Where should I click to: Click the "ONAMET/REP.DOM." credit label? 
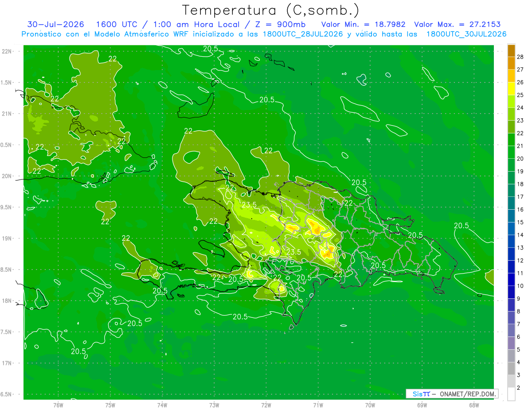tap(468, 394)
